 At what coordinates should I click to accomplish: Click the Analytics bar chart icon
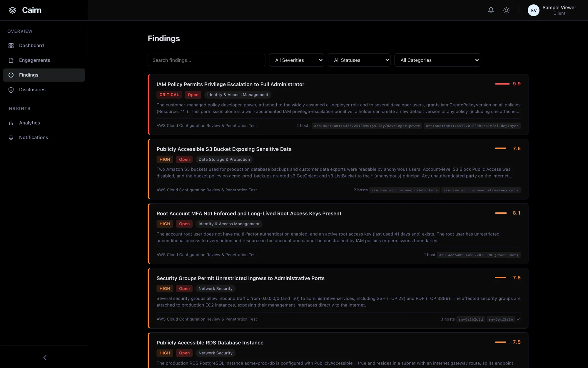tap(11, 123)
